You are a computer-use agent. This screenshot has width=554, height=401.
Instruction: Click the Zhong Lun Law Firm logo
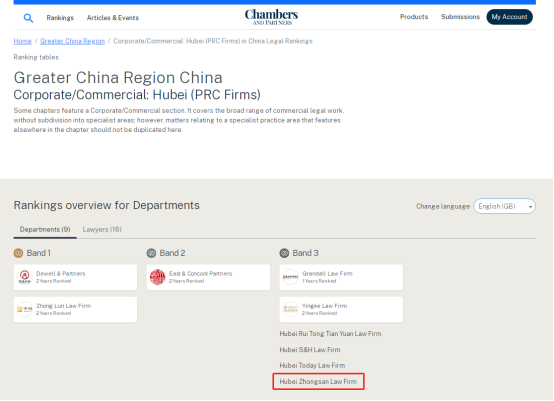tap(25, 309)
